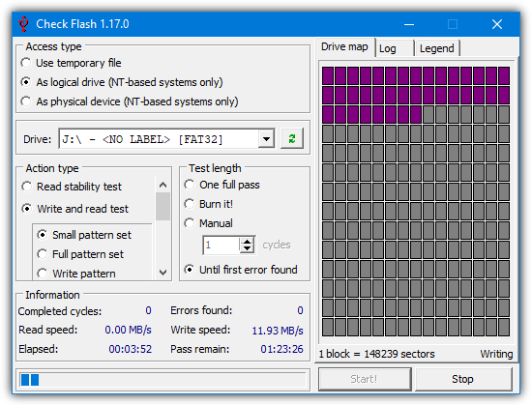
Task: Switch to the Log tab
Action: point(395,48)
